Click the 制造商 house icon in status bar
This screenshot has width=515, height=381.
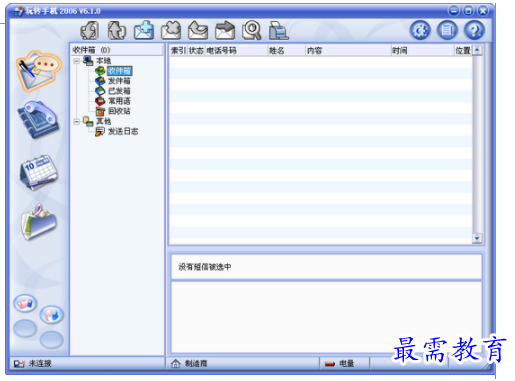(176, 364)
